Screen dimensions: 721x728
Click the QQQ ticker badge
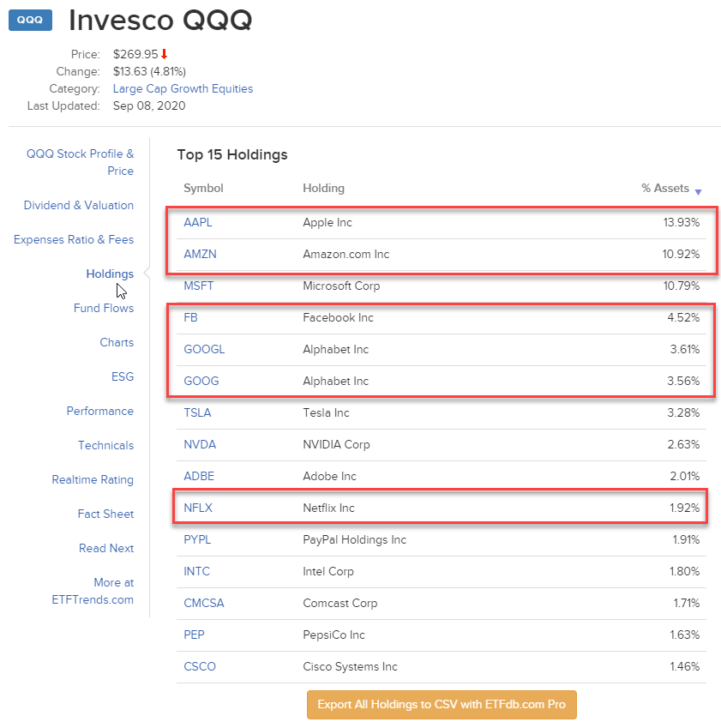(x=30, y=20)
